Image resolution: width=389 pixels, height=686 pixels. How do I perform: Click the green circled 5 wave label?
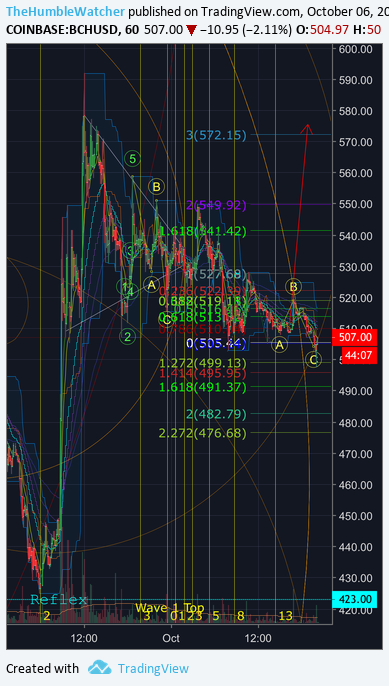point(133,158)
